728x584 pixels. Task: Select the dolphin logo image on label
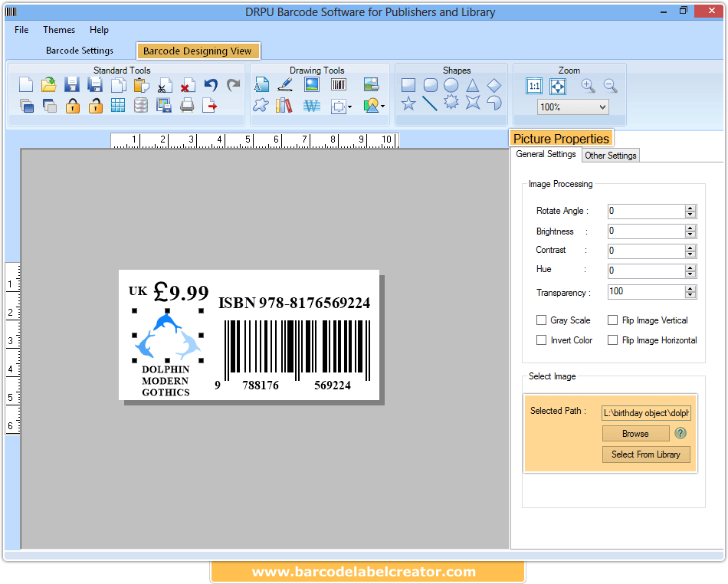pyautogui.click(x=168, y=336)
